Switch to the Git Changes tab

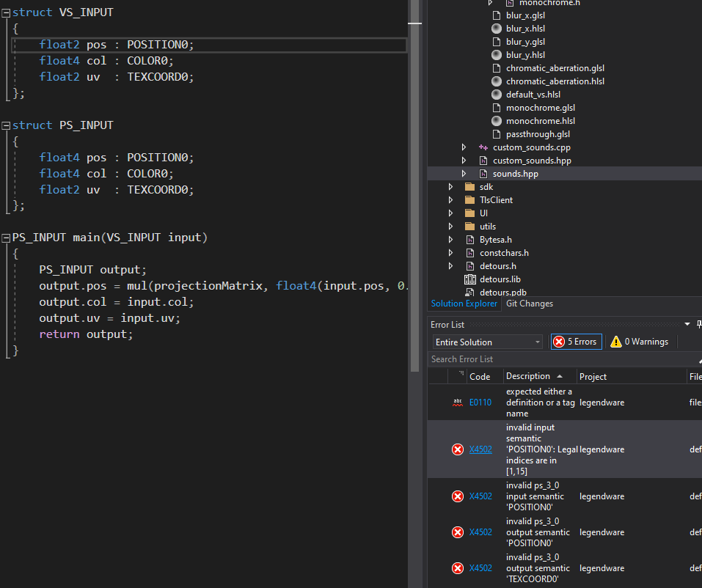pos(530,304)
